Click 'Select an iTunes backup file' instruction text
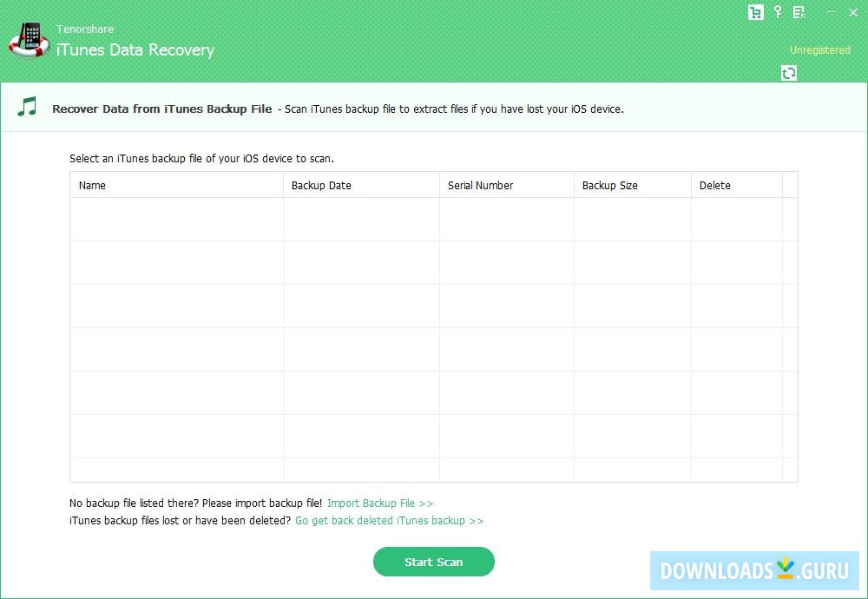 (201, 159)
